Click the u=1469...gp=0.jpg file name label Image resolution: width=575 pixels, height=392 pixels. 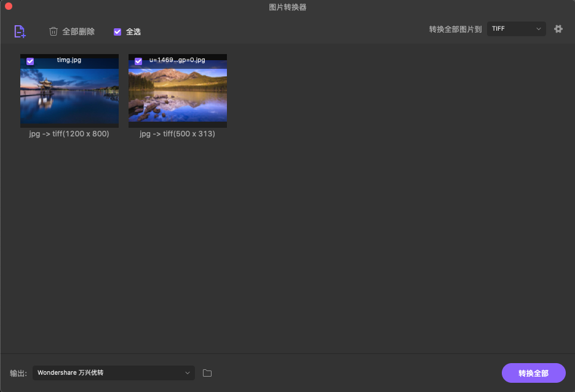177,60
